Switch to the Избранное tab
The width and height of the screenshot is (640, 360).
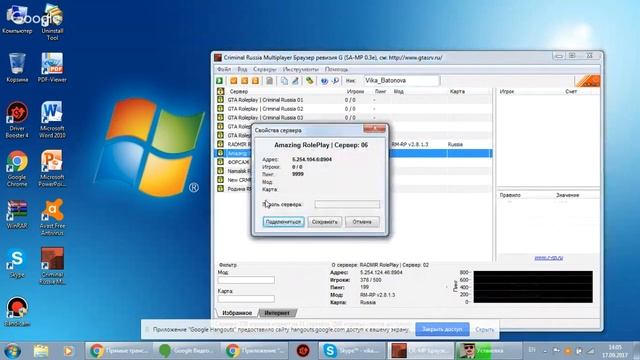pyautogui.click(x=237, y=313)
